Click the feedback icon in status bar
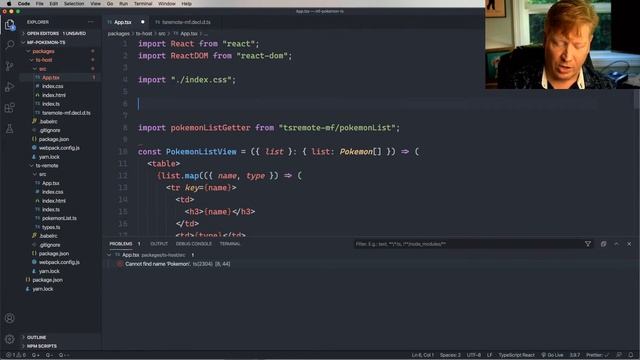The height and width of the screenshot is (360, 640). (619, 355)
